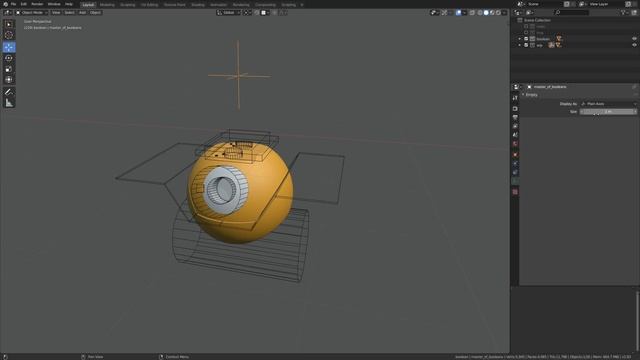Open the Object properties tab

tap(515, 155)
